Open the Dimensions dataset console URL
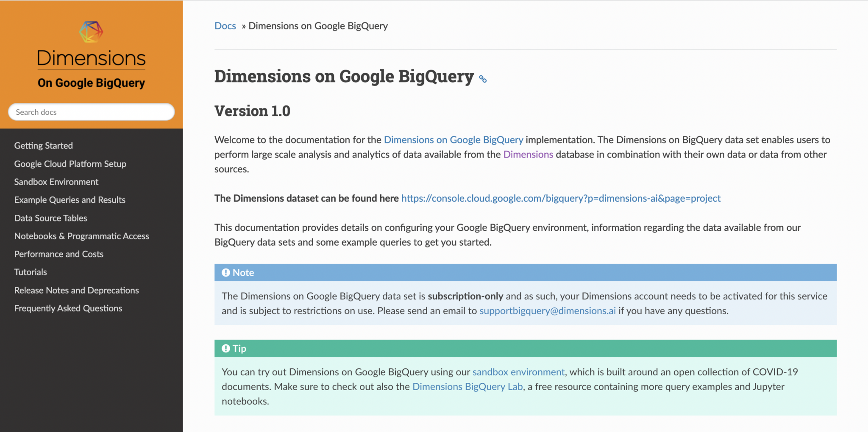The image size is (868, 432). [x=560, y=198]
